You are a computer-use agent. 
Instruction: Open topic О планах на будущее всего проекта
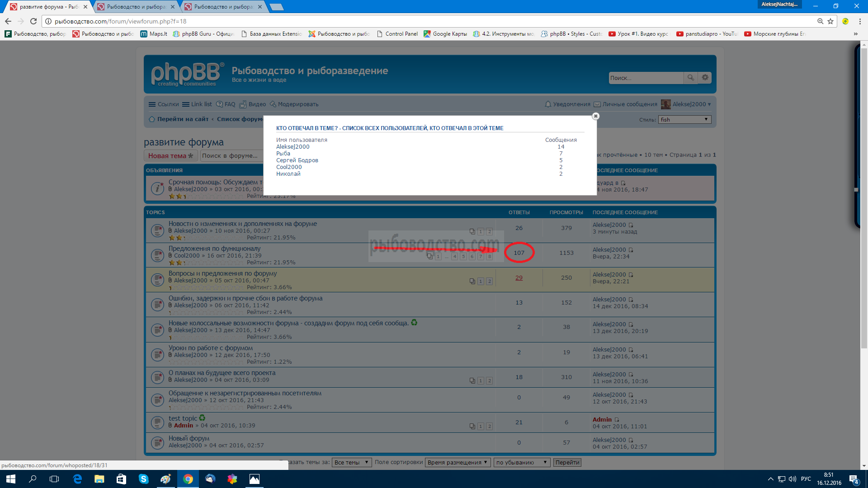click(222, 373)
